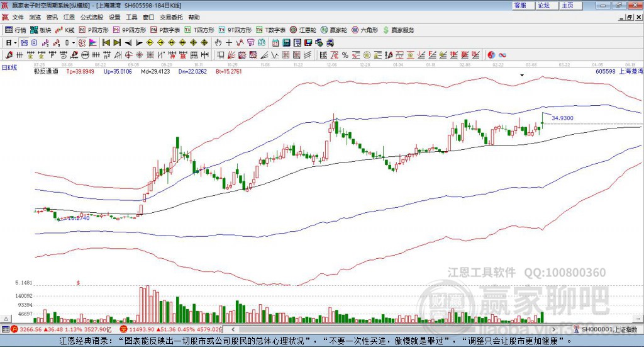Screen dimensions: 644x347
Task: Click SH000001 上证指数 in status bar
Action: [609, 329]
